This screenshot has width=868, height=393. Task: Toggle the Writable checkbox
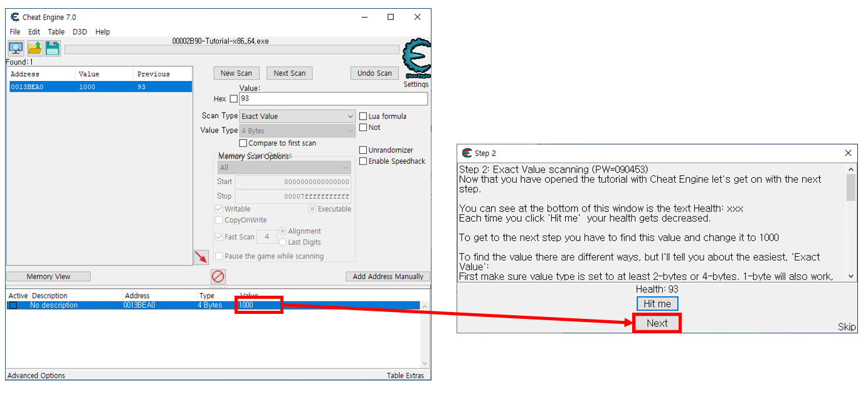[219, 209]
